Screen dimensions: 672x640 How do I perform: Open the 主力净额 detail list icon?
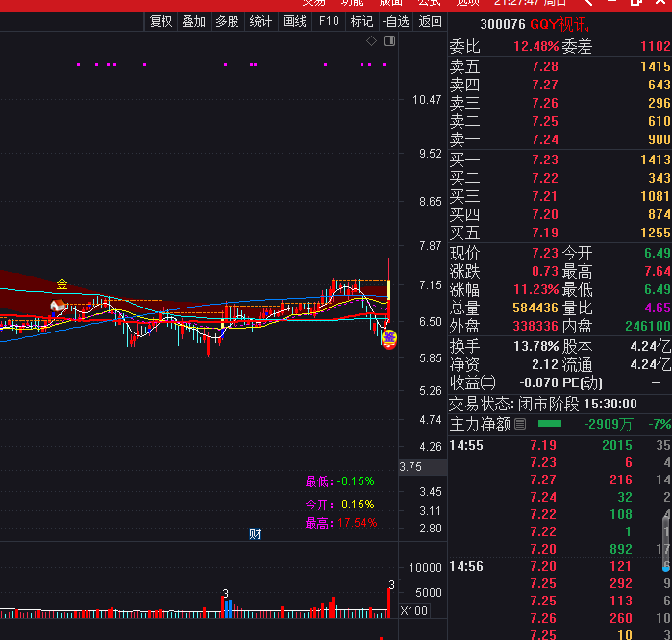pyautogui.click(x=520, y=424)
